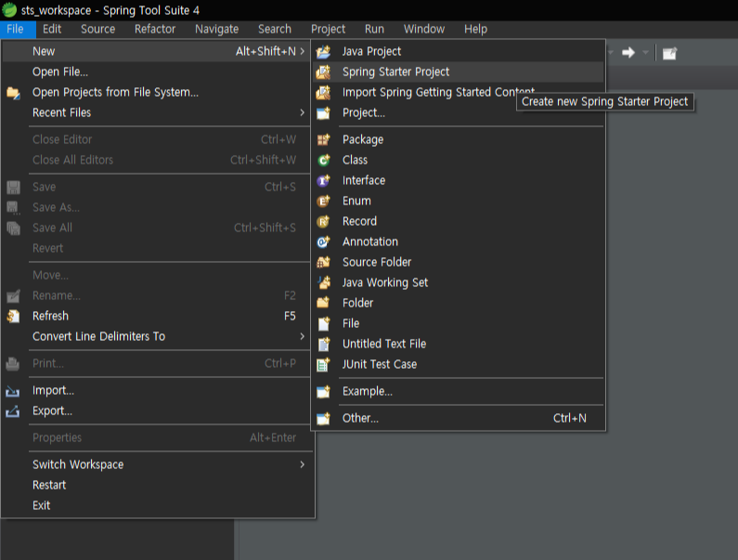Select Package in New submenu
Viewport: 738px width, 560px height.
click(x=458, y=139)
